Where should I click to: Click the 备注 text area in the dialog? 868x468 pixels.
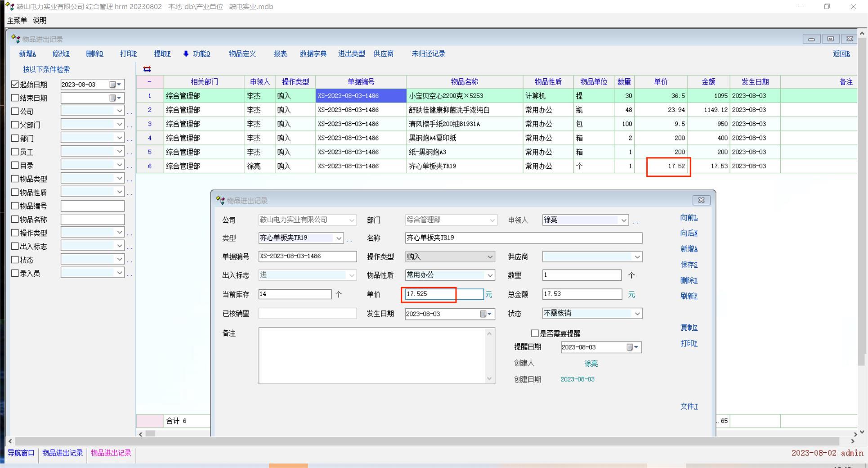(372, 355)
